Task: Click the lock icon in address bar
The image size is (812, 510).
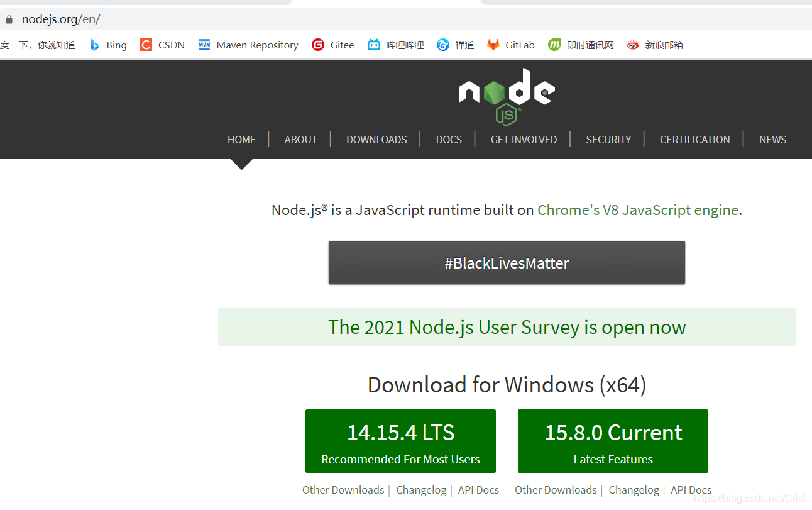Action: point(9,19)
